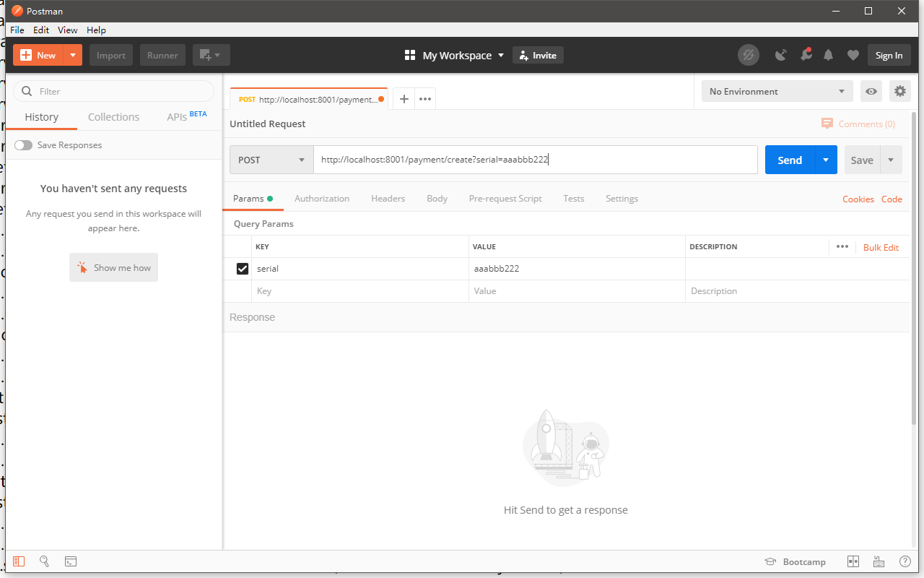
Task: Open the Postman Console icon
Action: (x=71, y=561)
